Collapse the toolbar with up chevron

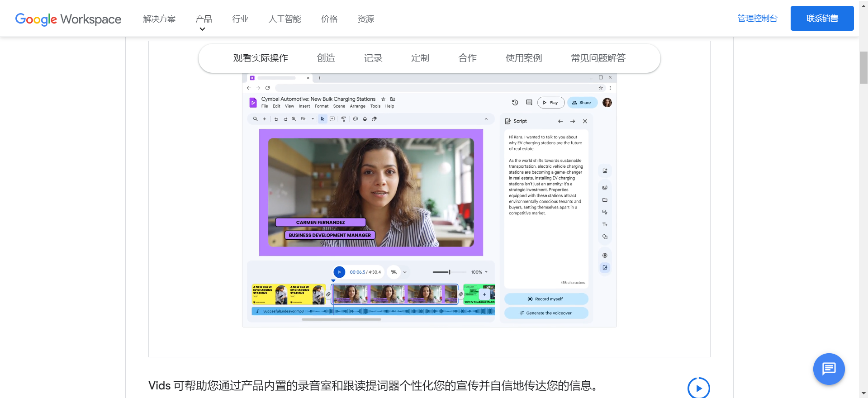point(486,119)
